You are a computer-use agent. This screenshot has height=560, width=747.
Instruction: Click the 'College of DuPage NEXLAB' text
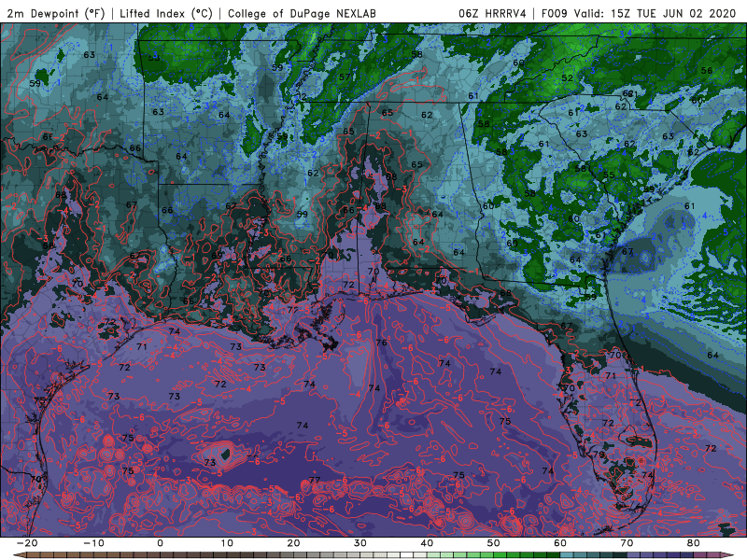click(x=302, y=13)
